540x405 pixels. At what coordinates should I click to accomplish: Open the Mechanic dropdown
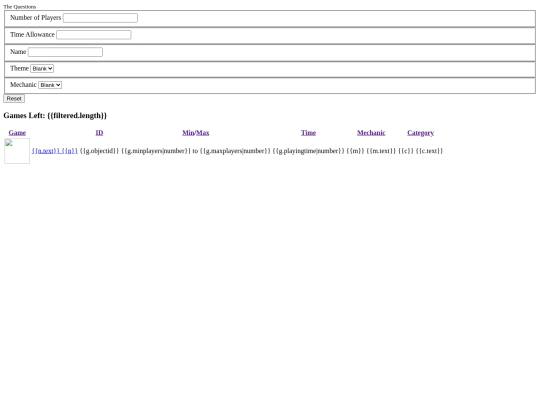50,85
